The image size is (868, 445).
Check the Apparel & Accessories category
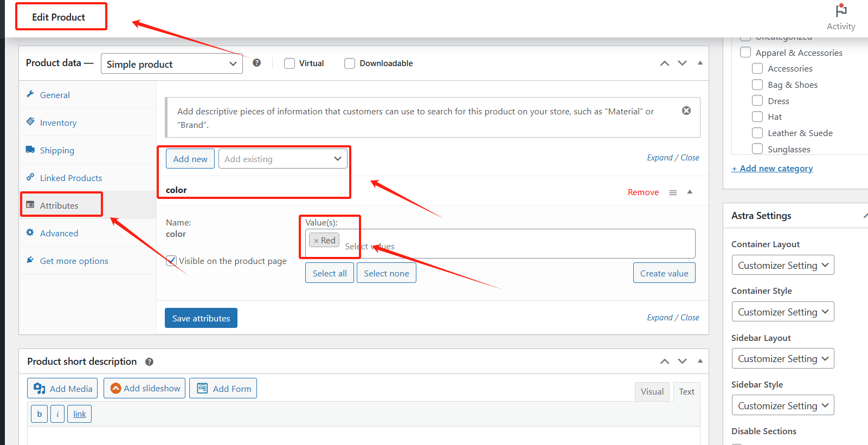tap(745, 52)
